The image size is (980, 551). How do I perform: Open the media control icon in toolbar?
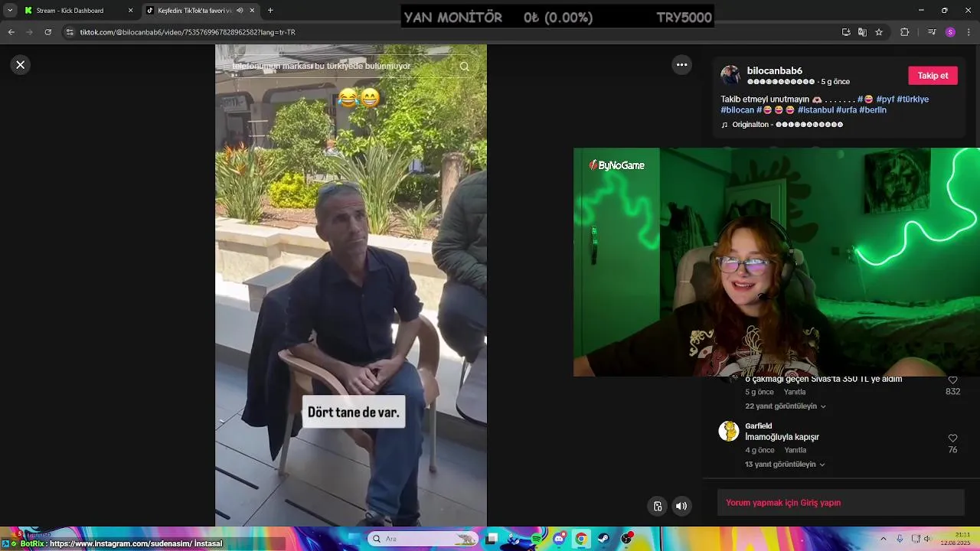[931, 32]
